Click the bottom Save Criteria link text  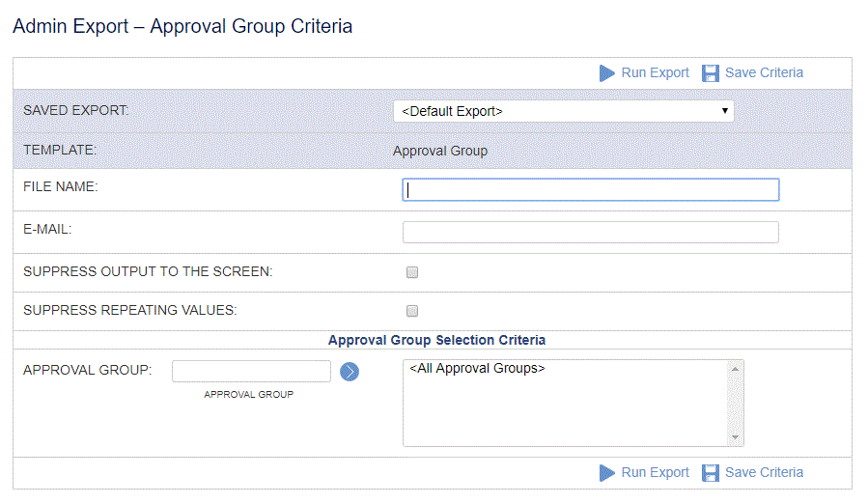764,473
